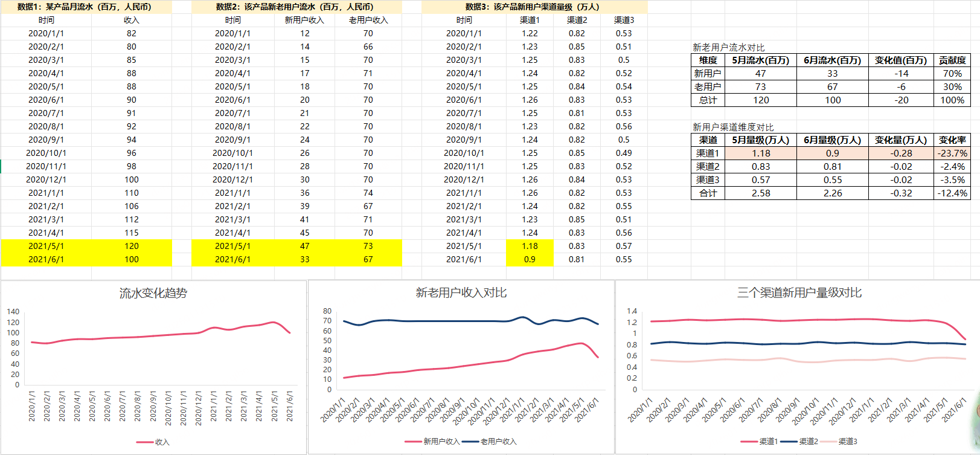Select the yellow 120 income cell in 数据1
This screenshot has width=980, height=455.
coord(131,246)
